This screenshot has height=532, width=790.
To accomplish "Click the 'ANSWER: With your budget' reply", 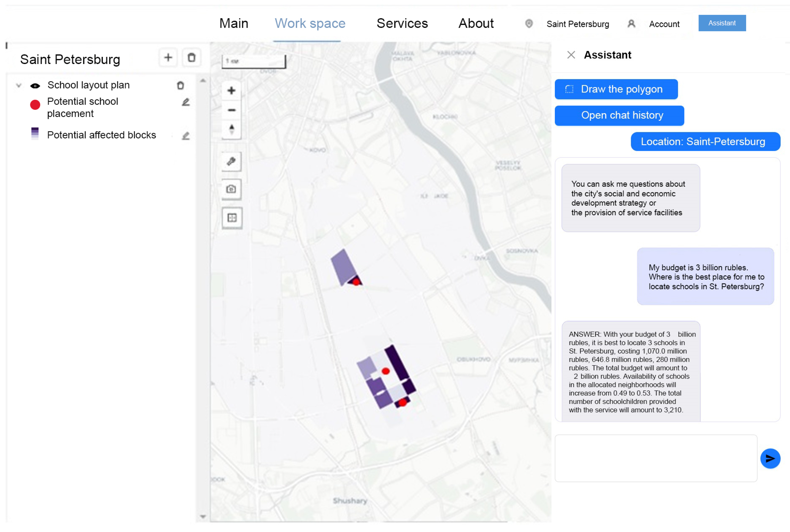I will coord(631,372).
